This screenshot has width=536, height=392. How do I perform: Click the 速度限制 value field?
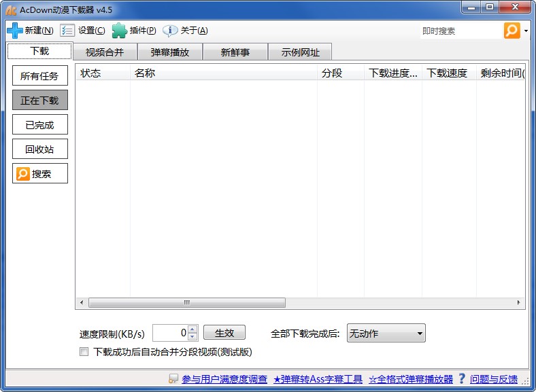[x=170, y=333]
